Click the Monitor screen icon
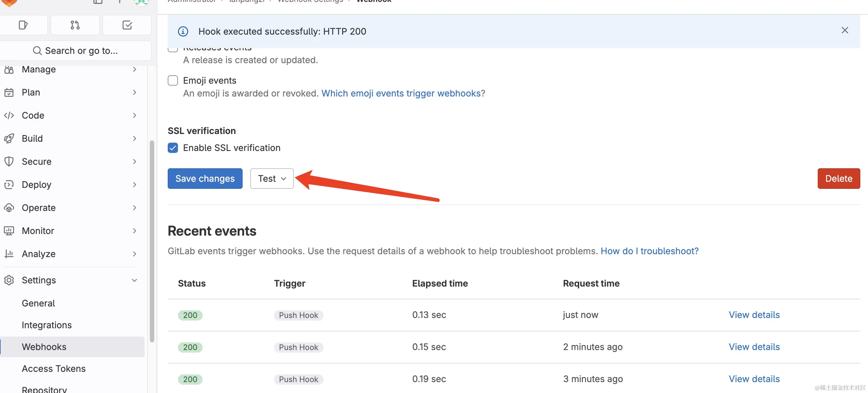Screen dimensions: 868x393 [x=9, y=231]
